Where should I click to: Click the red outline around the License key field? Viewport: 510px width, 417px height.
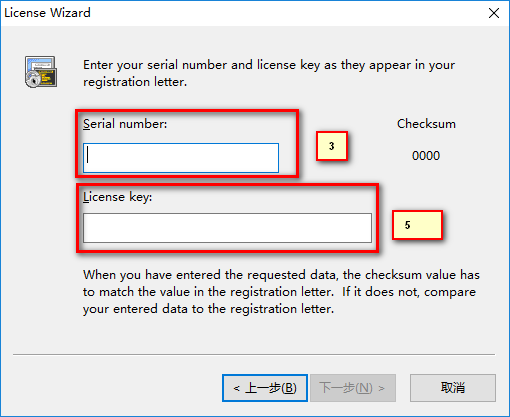click(227, 185)
